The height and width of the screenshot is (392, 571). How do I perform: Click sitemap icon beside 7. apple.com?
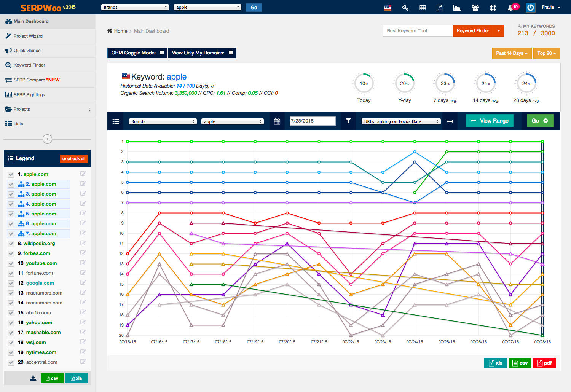(x=21, y=234)
